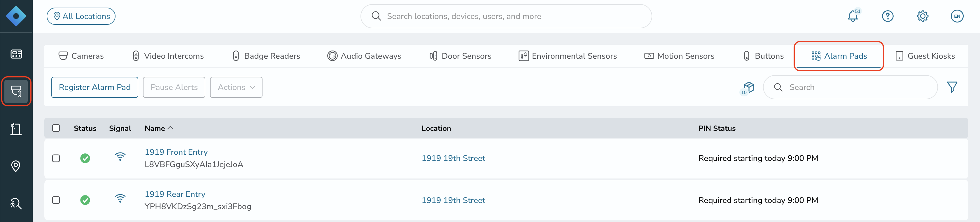Switch to the Environmental Sensors tab
This screenshot has width=980, height=222.
tap(568, 56)
